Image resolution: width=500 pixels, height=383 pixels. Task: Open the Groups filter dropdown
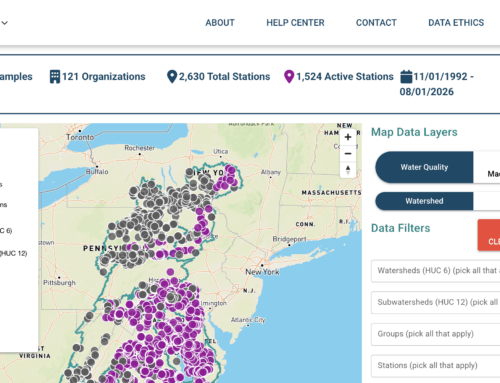[435, 334]
